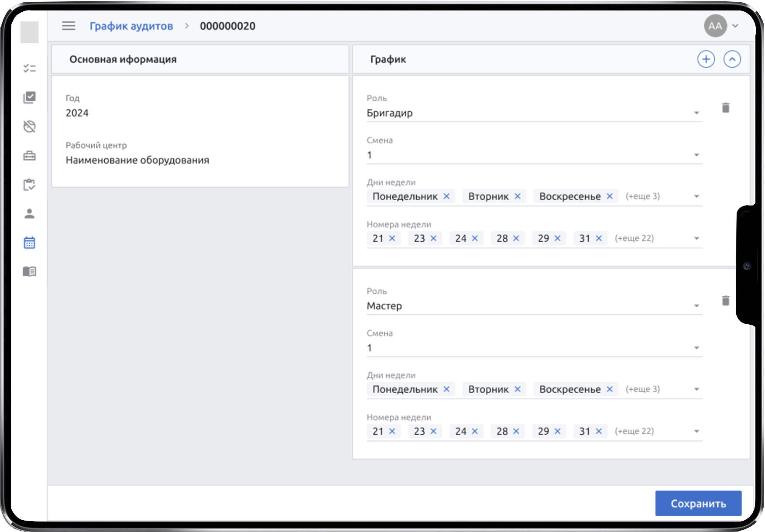Screen dimensions: 765x532
Task: Open the user profile icon in sidebar
Action: coord(29,214)
